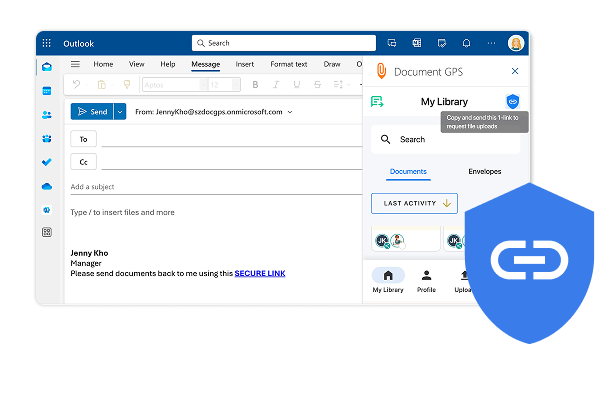Screen dimensions: 600x400
Task: Click the To recipients field
Action: [x=232, y=139]
